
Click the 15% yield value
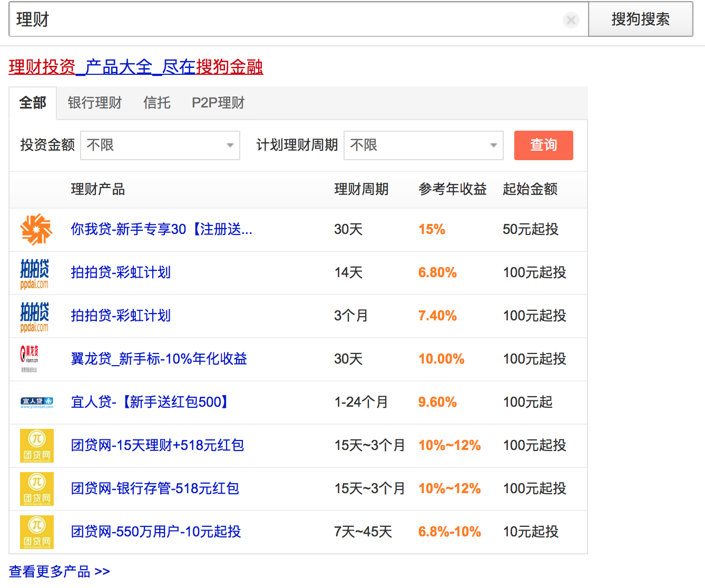432,229
